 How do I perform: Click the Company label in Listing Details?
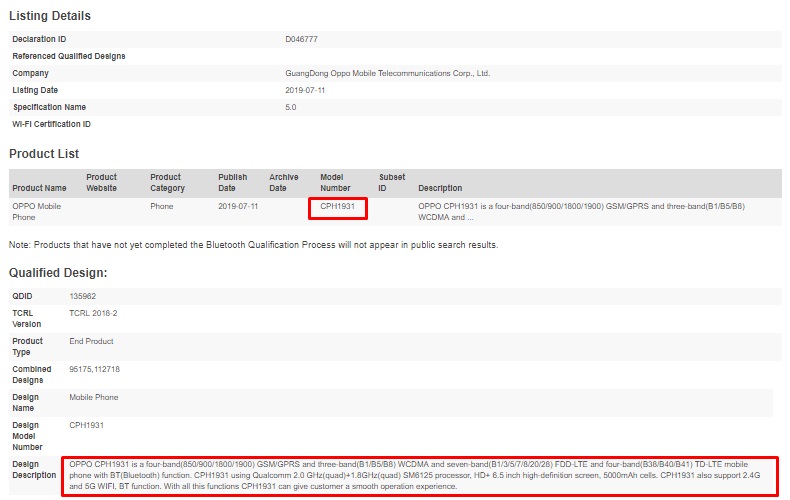tap(30, 73)
